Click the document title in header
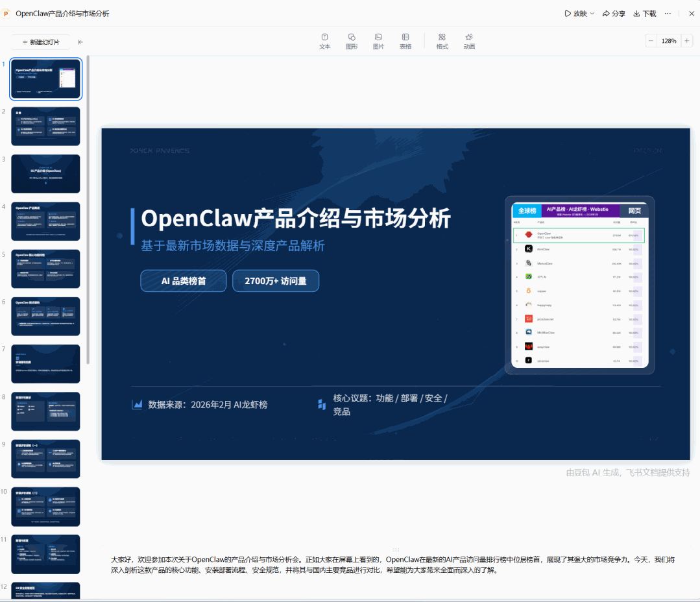This screenshot has width=700, height=602. 62,14
